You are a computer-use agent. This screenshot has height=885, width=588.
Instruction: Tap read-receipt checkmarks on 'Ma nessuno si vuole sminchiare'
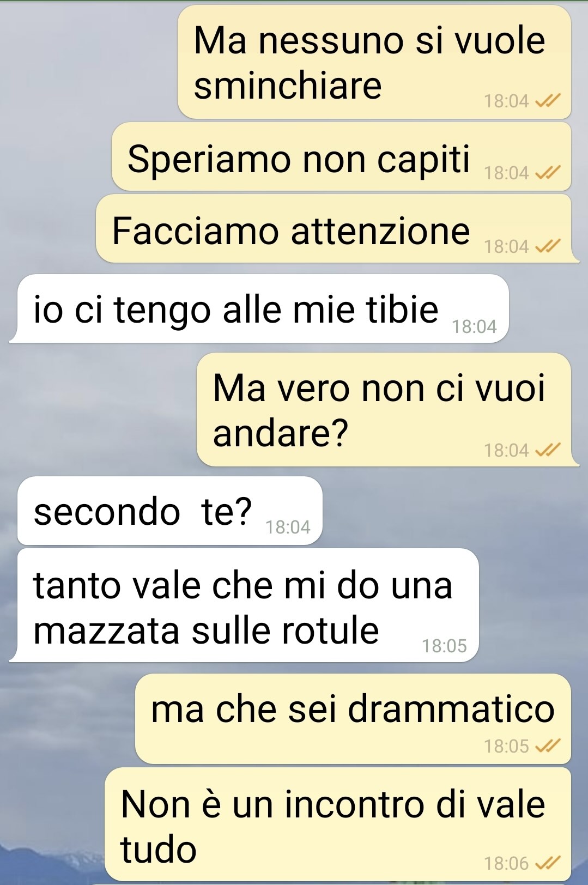click(548, 101)
